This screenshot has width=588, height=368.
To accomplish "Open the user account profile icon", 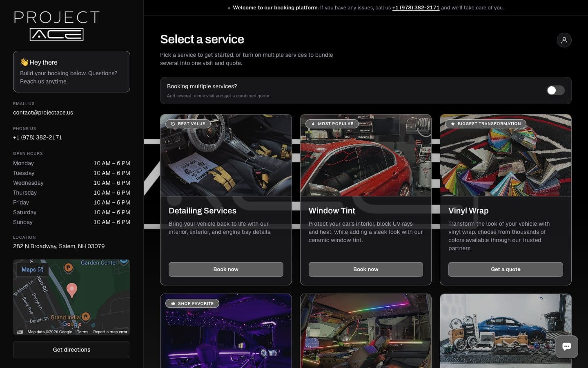I will (x=564, y=40).
